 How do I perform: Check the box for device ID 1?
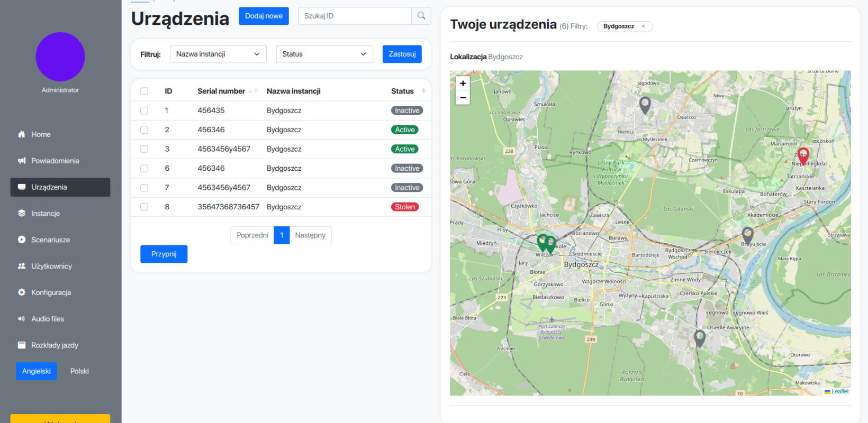(x=144, y=111)
